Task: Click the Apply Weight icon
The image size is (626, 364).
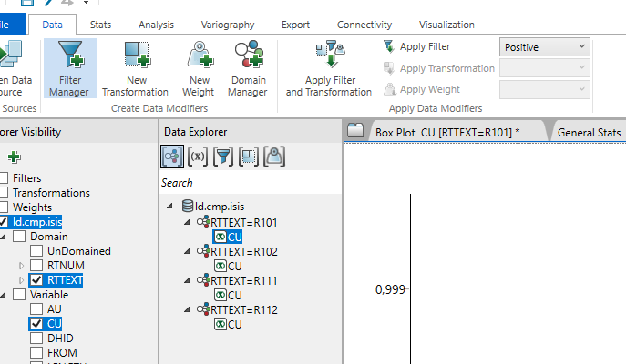Action: 390,89
